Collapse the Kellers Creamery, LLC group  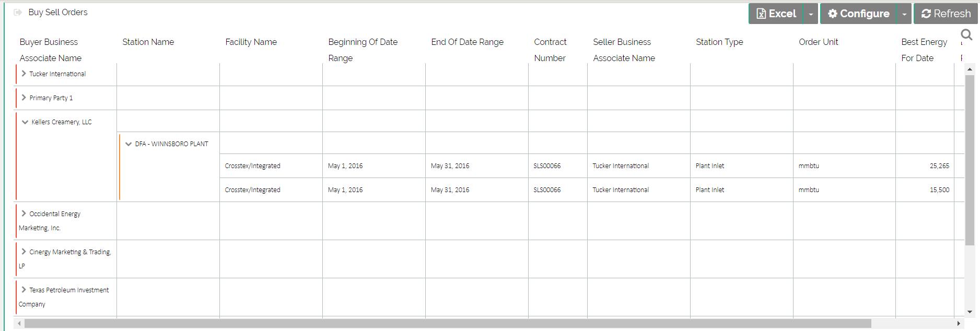pos(25,122)
